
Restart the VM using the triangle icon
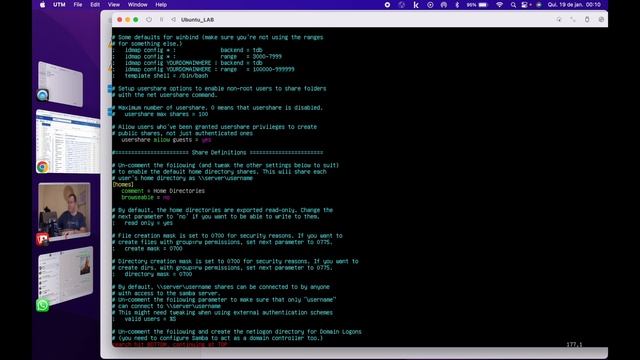pos(173,20)
